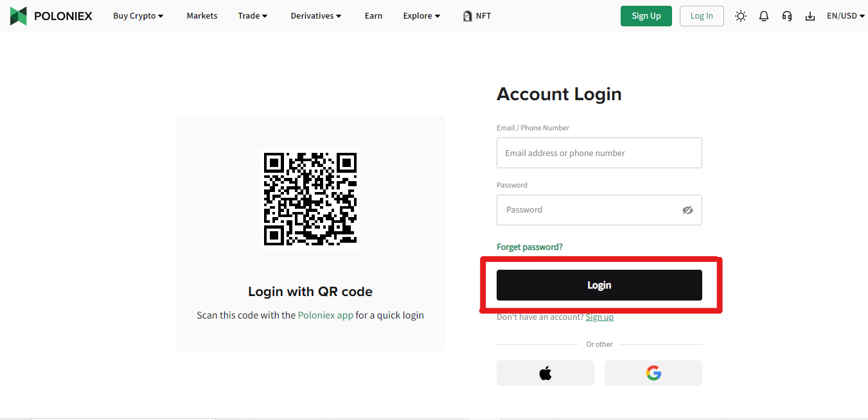Sign in with Apple icon button
The image size is (868, 420).
point(545,373)
